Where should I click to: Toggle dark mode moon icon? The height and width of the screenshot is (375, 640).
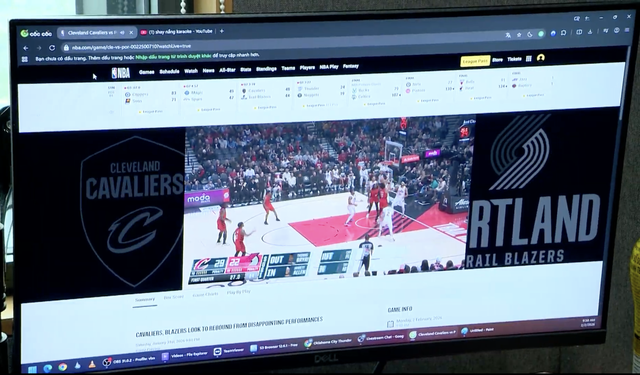(530, 34)
